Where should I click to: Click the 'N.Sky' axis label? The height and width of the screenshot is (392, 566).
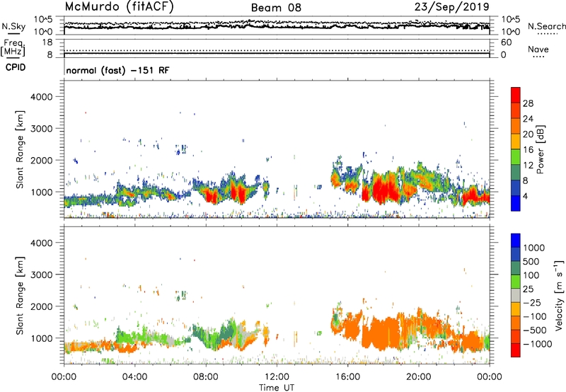click(x=13, y=26)
